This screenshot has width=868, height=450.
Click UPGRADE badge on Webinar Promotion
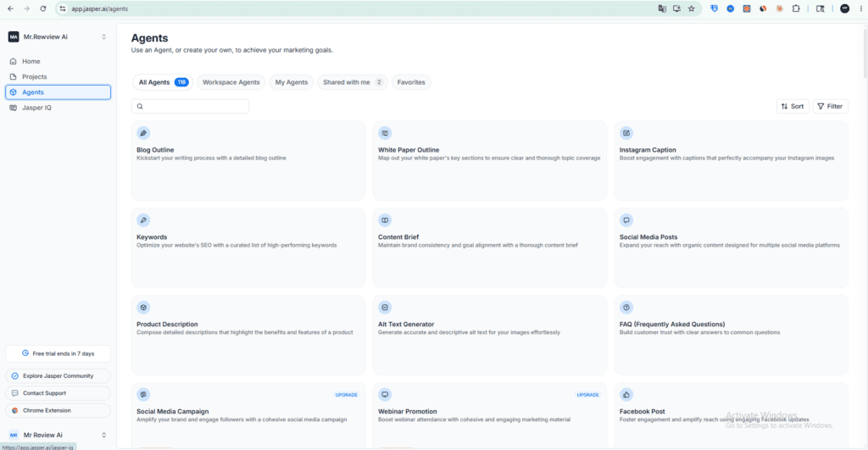pyautogui.click(x=588, y=395)
